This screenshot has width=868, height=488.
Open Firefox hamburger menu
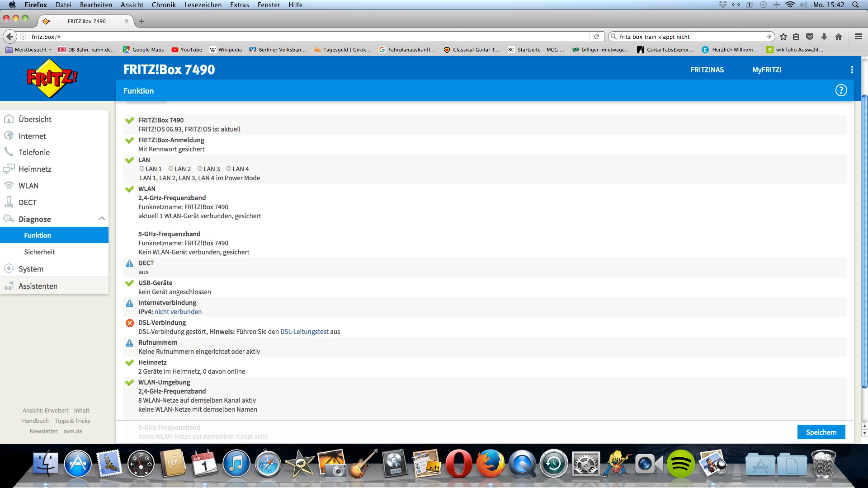[858, 37]
